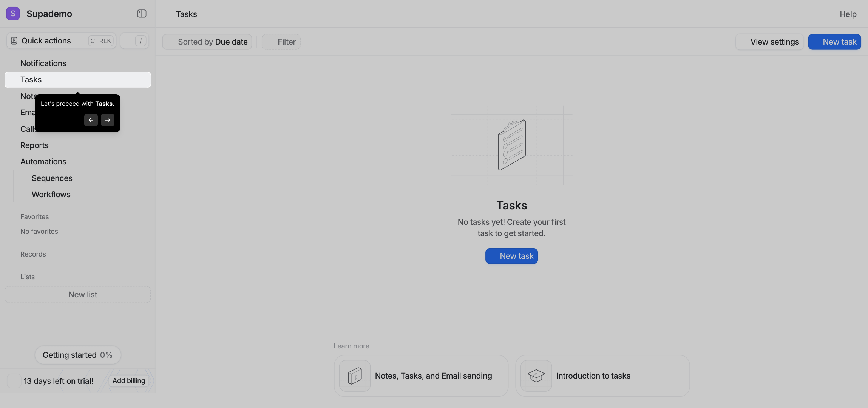Open Introduction to tasks card
Screen dimensions: 868x408
coord(602,376)
